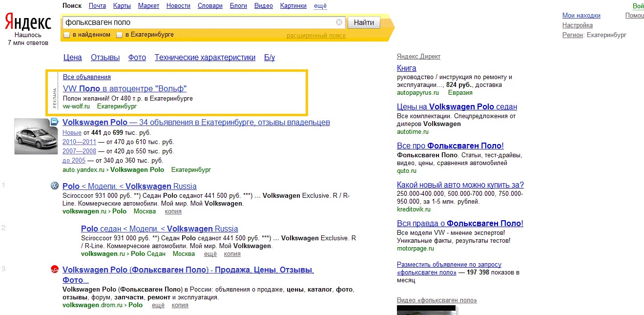Open Volkswagen Polo — 34 объявления result
The image size is (644, 315).
pyautogui.click(x=196, y=122)
